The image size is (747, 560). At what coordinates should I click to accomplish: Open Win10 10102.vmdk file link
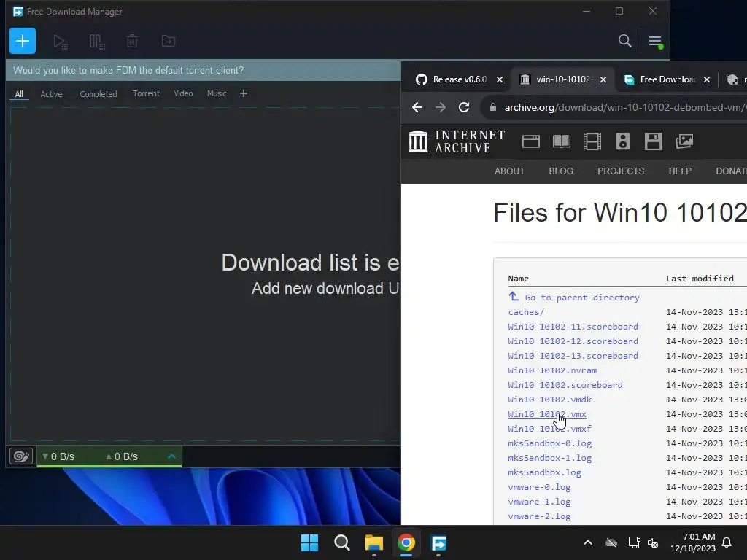point(550,400)
